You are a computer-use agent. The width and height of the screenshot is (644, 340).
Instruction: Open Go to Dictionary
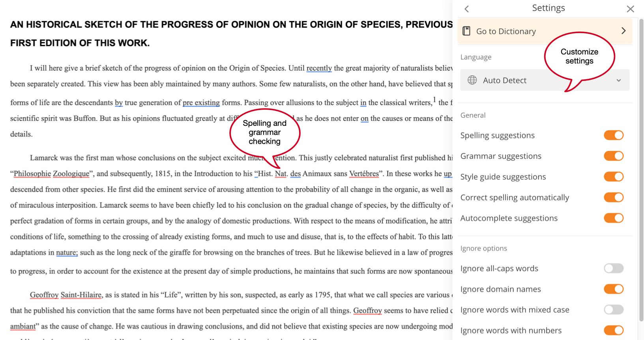click(x=506, y=32)
